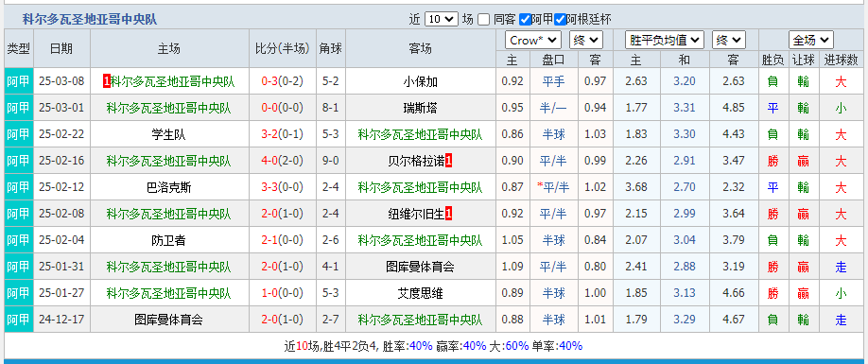Click away odds 4.85 in 25-03-01 row
868x364 pixels.
(x=734, y=108)
